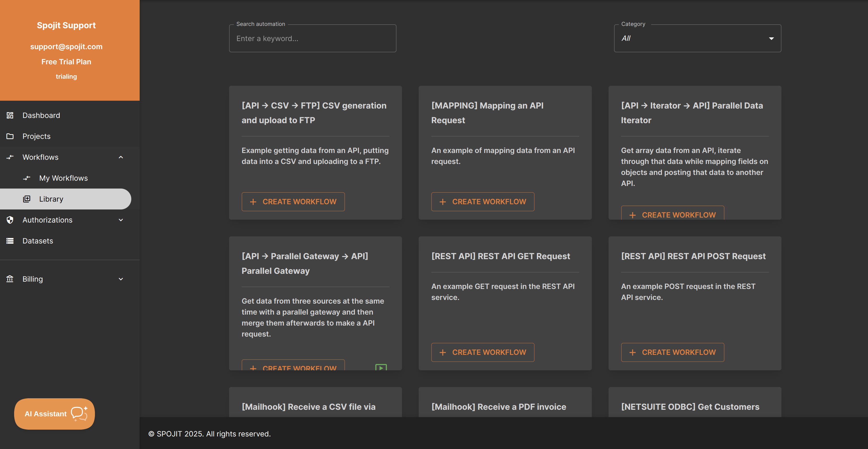This screenshot has height=449, width=868.
Task: Open Projects in sidebar
Action: pos(70,136)
